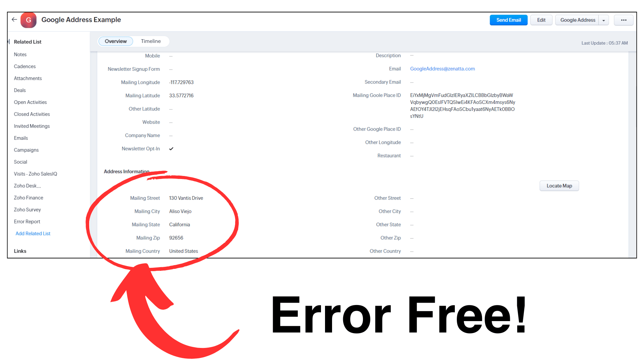The image size is (644, 362).
Task: Click the Zoho Desk sidebar icon
Action: point(28,186)
